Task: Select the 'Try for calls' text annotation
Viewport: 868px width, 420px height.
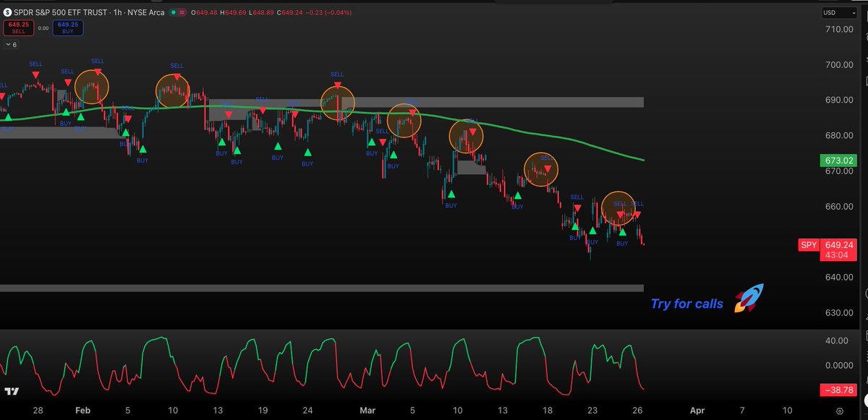Action: [x=686, y=304]
